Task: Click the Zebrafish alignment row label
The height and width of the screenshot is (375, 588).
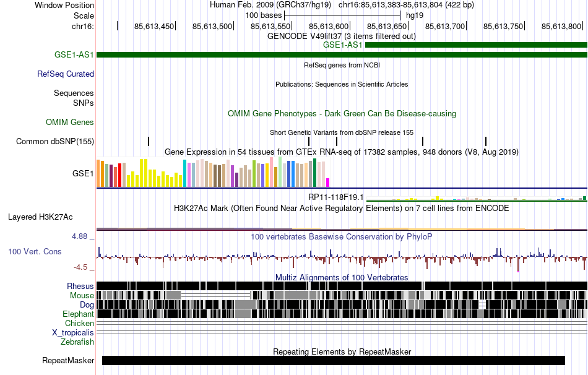Action: click(77, 342)
